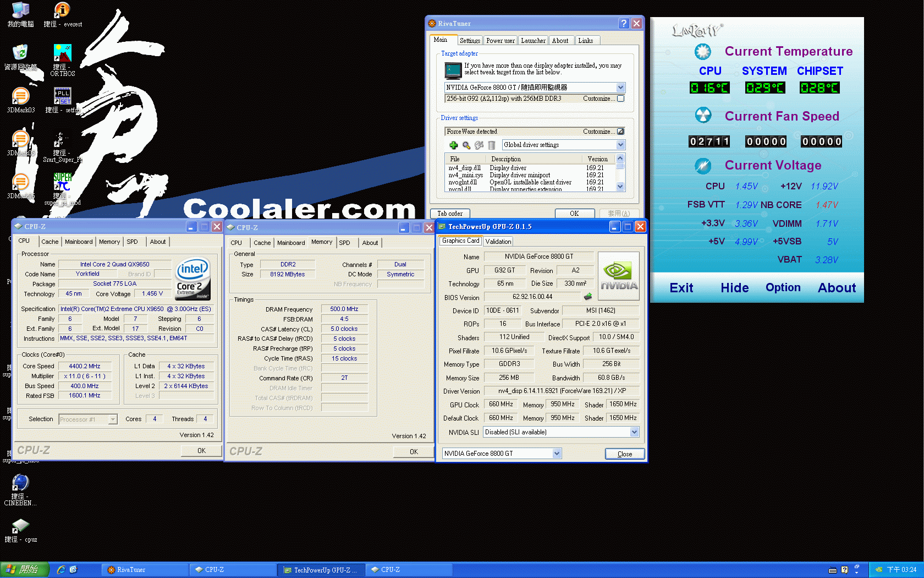Image resolution: width=924 pixels, height=578 pixels.
Task: Launch the 3DMark05 desktop shortcut
Action: point(20,143)
